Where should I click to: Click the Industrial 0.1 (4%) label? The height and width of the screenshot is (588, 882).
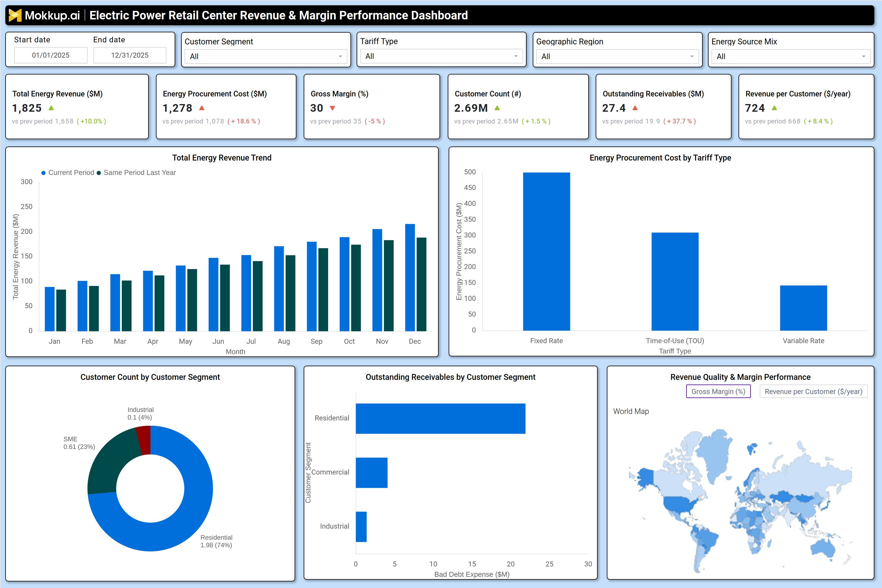(x=140, y=414)
